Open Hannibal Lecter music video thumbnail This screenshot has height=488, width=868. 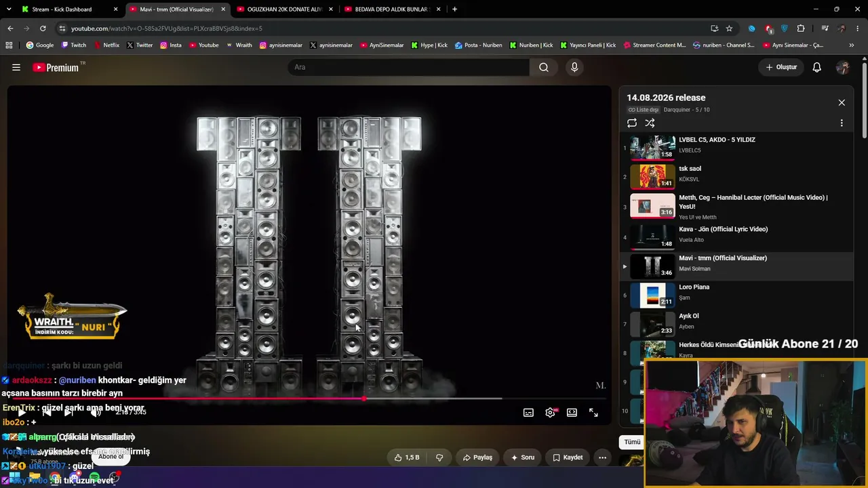652,206
